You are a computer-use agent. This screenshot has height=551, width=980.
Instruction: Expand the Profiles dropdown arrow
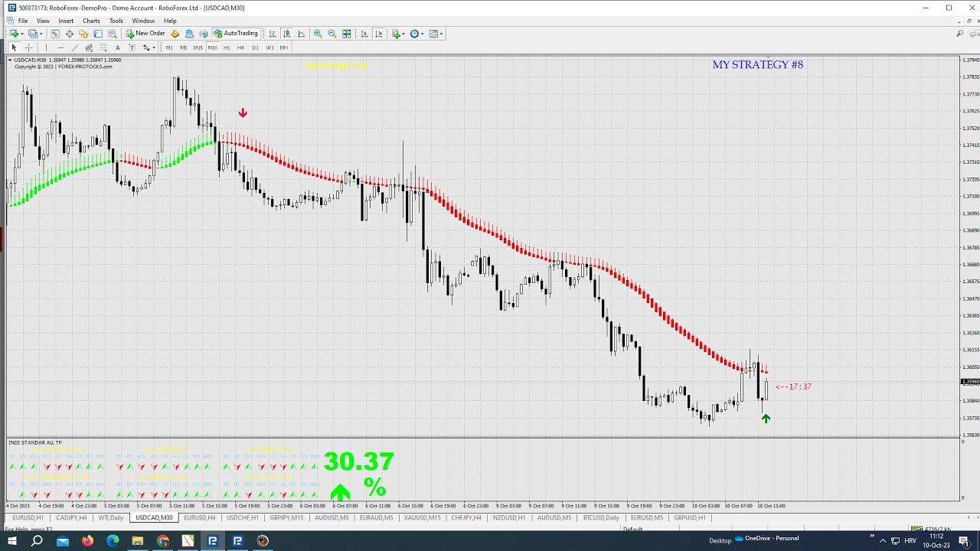pyautogui.click(x=41, y=34)
